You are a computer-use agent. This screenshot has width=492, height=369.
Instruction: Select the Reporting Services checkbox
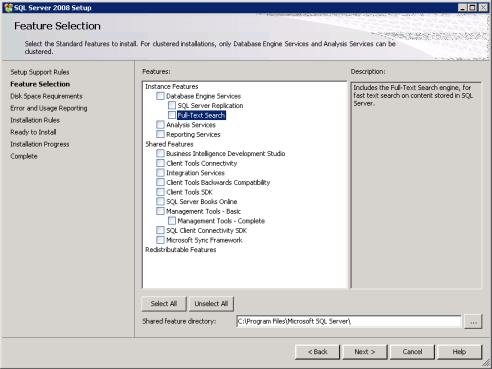[160, 134]
